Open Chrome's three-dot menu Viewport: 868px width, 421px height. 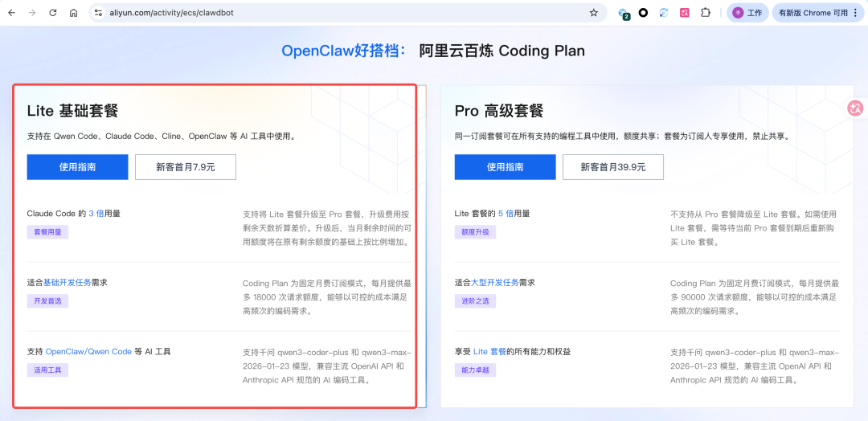(856, 13)
